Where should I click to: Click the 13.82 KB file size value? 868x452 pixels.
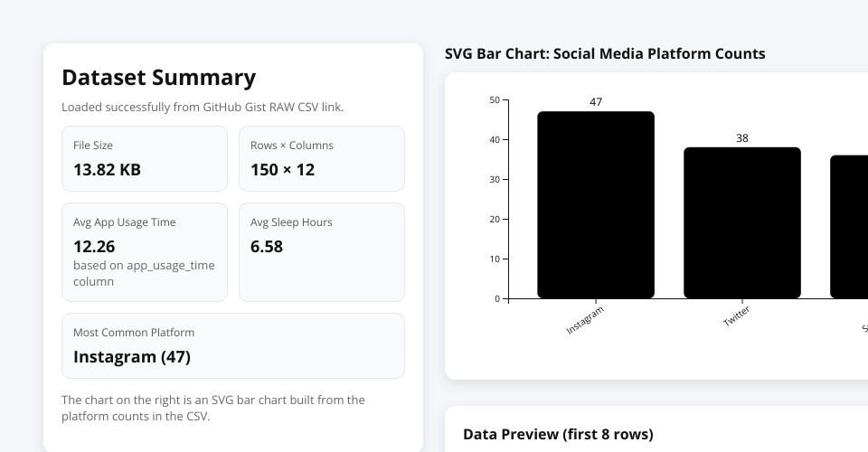107,169
